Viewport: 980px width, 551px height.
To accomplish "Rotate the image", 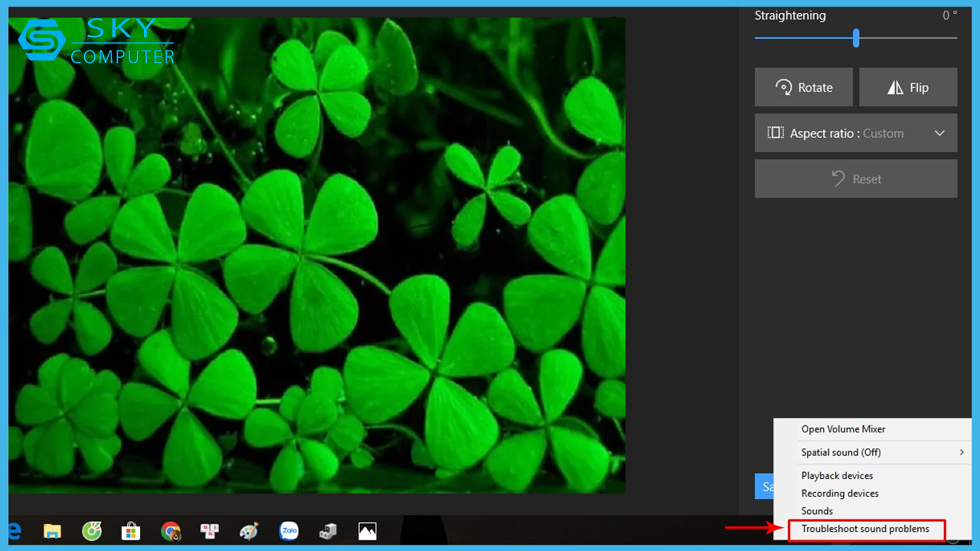I will [803, 87].
